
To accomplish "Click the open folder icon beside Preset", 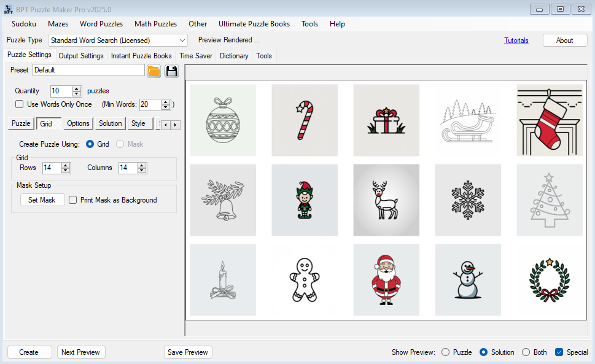I will point(154,71).
